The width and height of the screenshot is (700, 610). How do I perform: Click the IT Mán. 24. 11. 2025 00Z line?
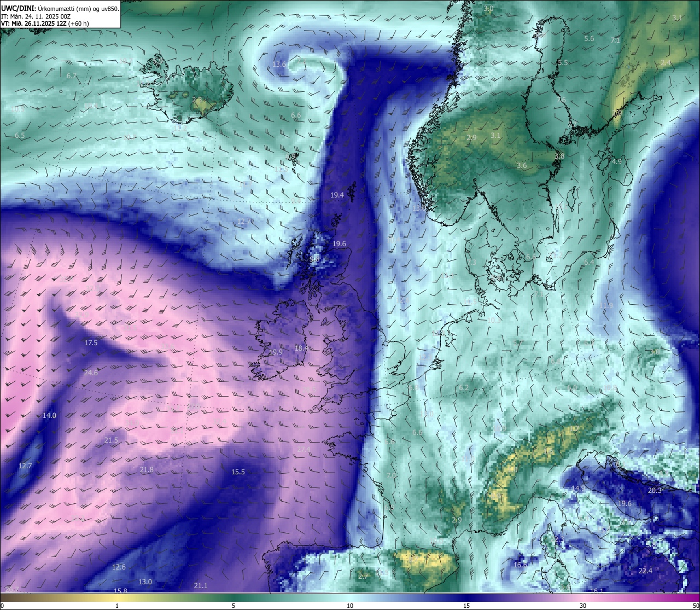(36, 16)
